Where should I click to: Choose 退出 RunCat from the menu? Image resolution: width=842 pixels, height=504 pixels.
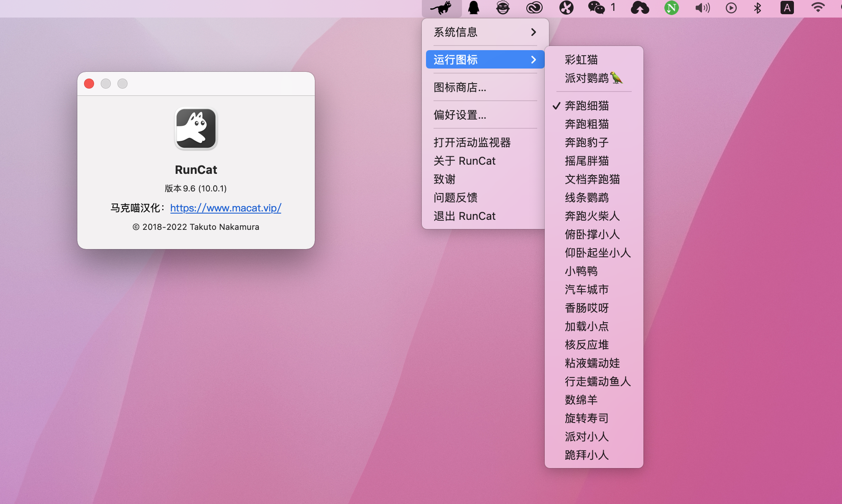pos(464,216)
